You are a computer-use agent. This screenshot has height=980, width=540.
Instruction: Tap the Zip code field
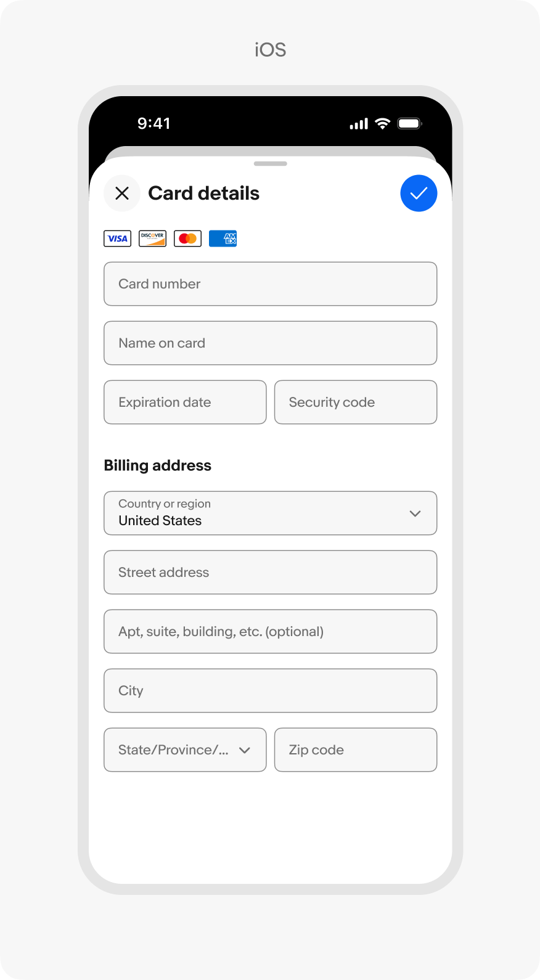(x=356, y=750)
